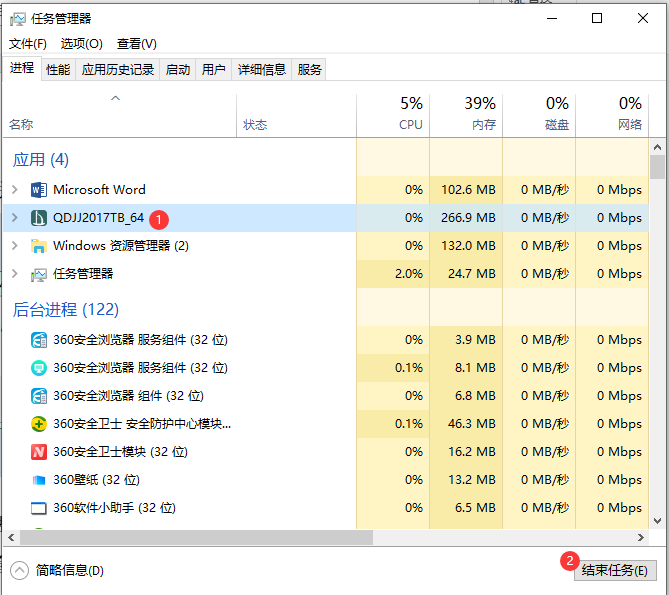Image resolution: width=669 pixels, height=595 pixels.
Task: Switch to the 详细信息 tab
Action: point(262,70)
